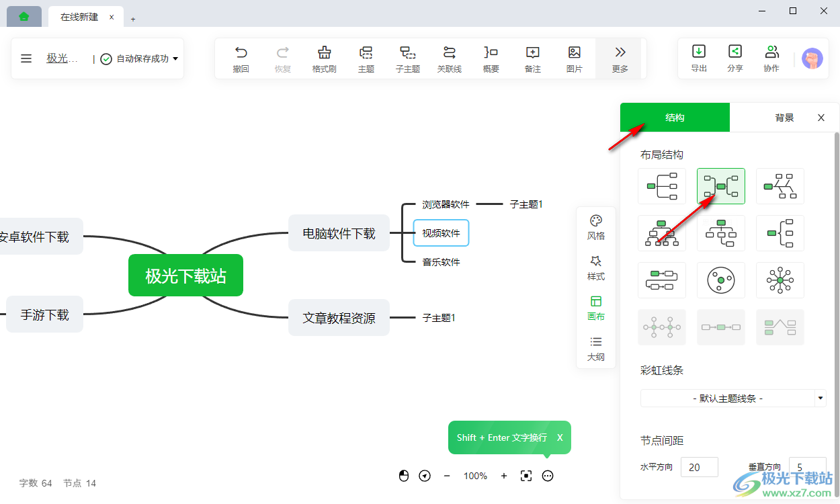
Task: Expand more tools via 更多
Action: tap(620, 58)
